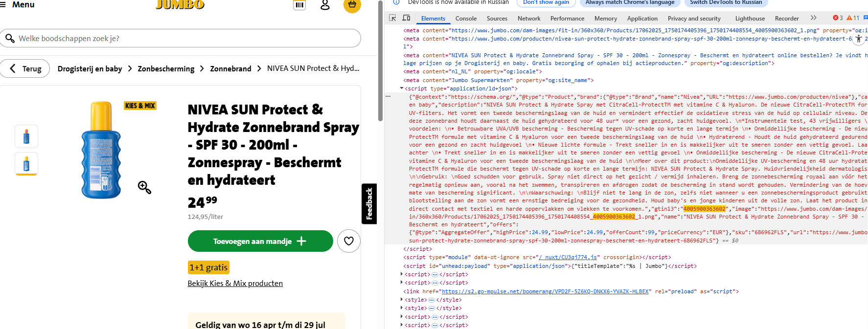Focus the Welke boodschappen zoek je search field

tap(181, 38)
